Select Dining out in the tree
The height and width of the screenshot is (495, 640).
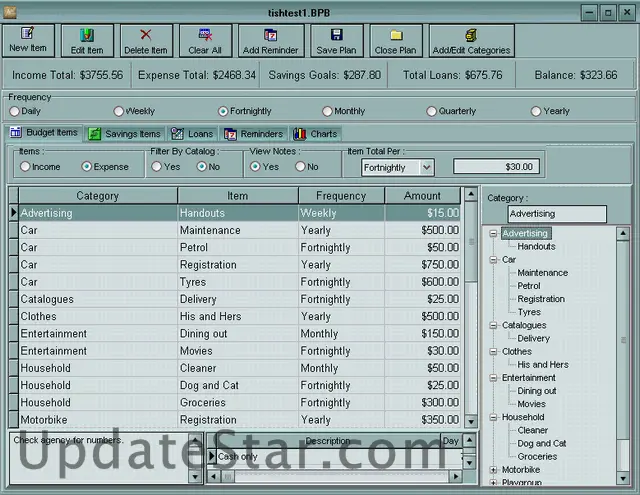click(x=537, y=391)
